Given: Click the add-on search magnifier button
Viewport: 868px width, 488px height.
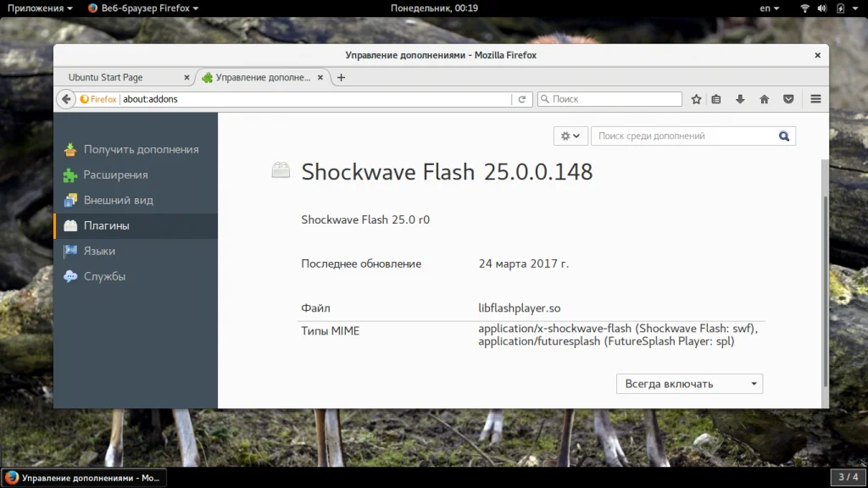Looking at the screenshot, I should pyautogui.click(x=784, y=136).
